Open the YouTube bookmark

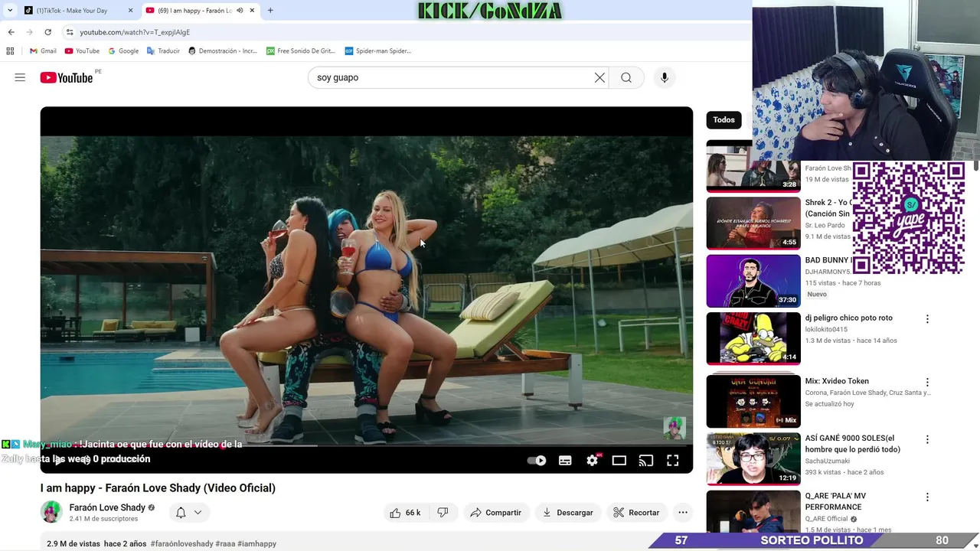click(82, 51)
